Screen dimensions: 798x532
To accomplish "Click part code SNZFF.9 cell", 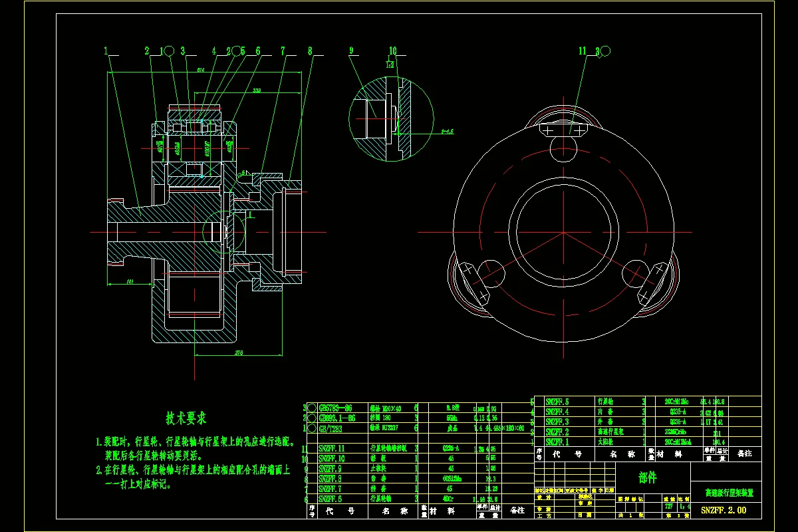I will coord(331,468).
